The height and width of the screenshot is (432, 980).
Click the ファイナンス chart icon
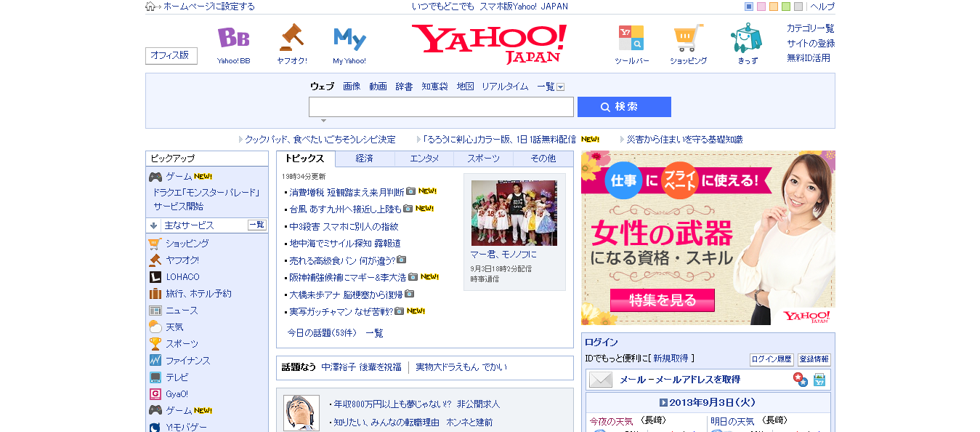[x=155, y=361]
